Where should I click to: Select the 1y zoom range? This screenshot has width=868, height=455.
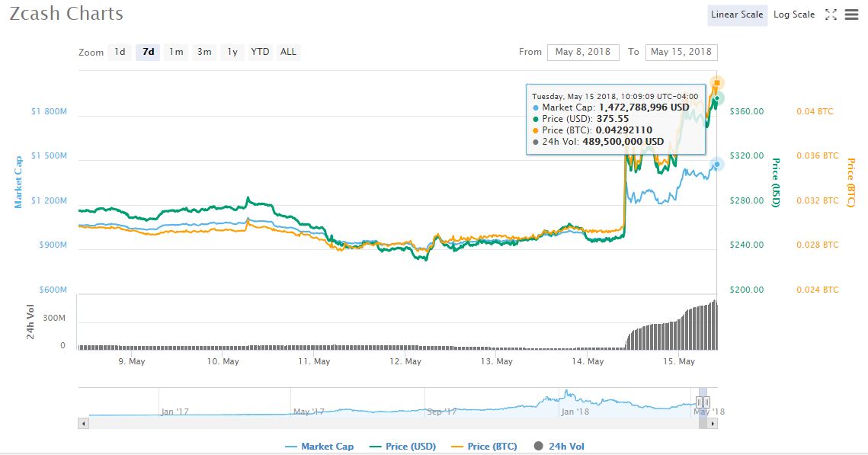pos(232,52)
